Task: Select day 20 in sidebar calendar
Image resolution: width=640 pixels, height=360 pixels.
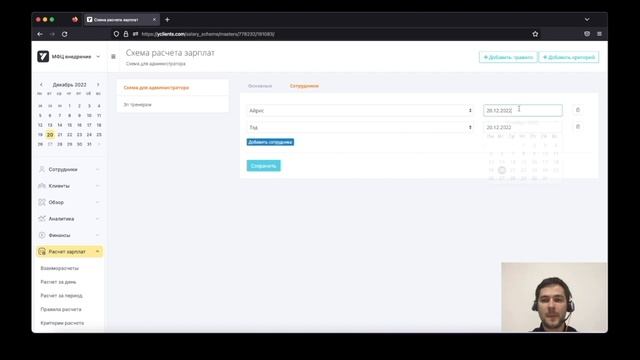Action: (50, 135)
